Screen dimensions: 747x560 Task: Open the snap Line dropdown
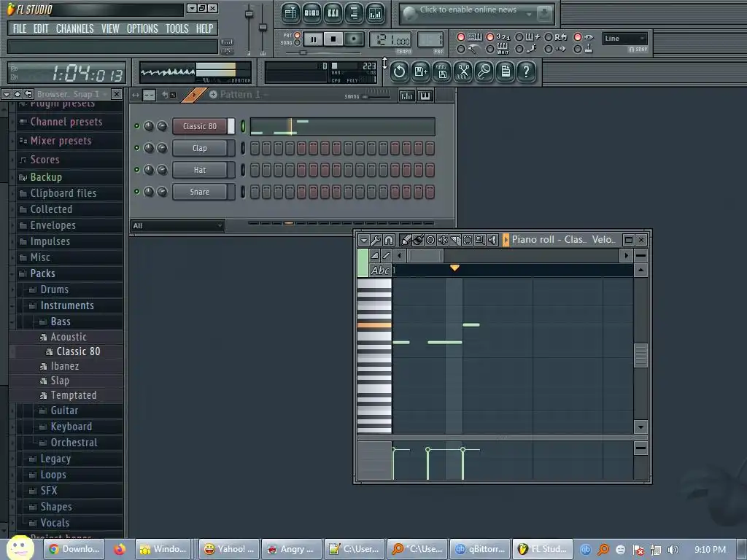624,39
